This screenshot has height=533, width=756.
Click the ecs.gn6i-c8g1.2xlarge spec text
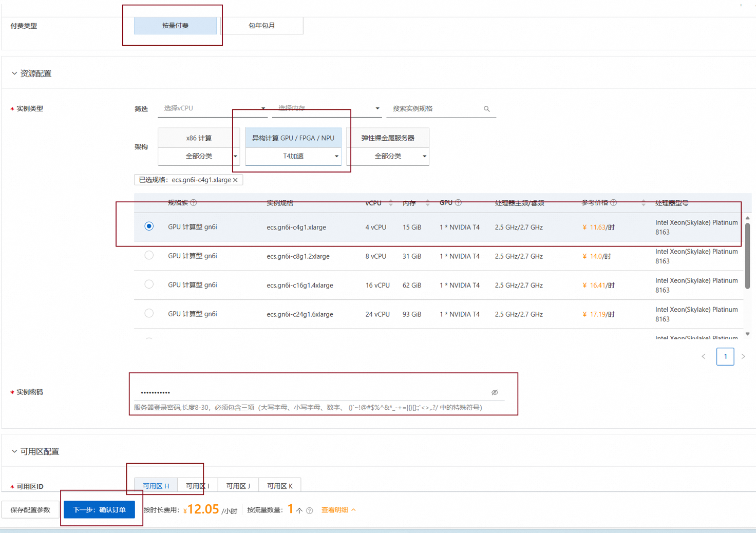(x=298, y=256)
